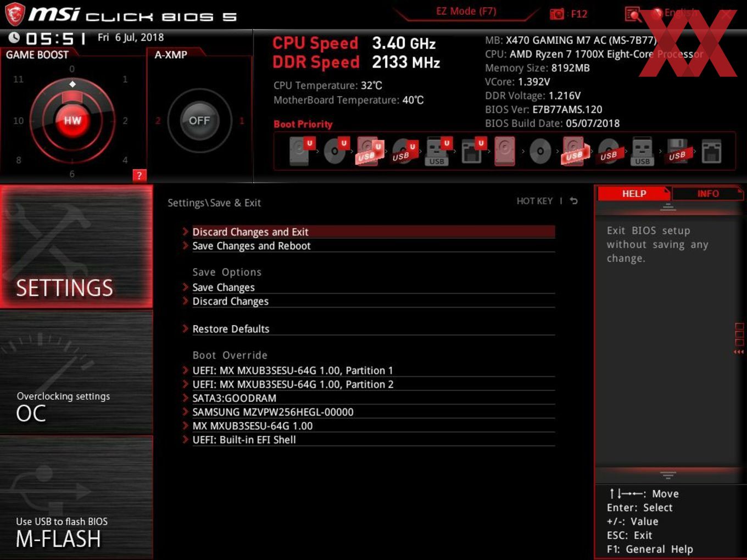Click the chevron beside Restore Defaults
The image size is (747, 560).
(x=186, y=328)
